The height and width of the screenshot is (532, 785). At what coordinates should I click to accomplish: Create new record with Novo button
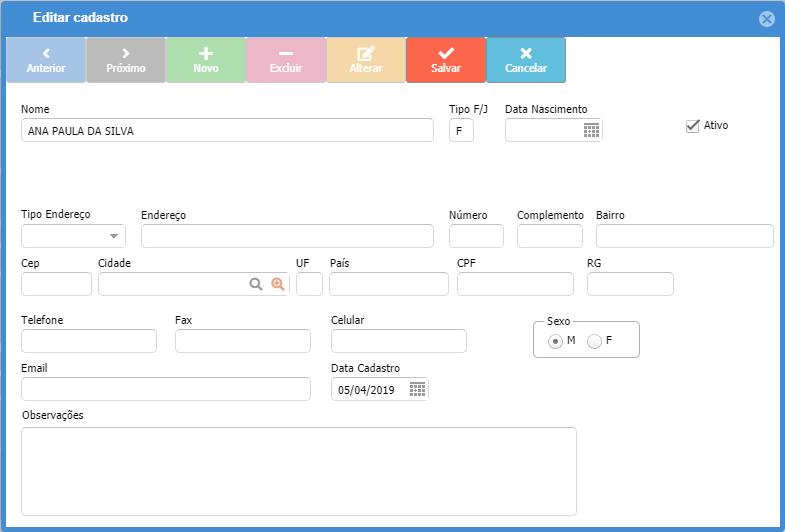206,60
